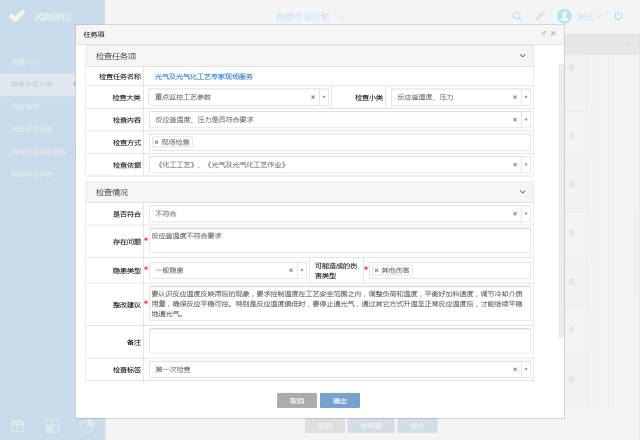Open the 检查依据 dropdown list

click(x=526, y=164)
